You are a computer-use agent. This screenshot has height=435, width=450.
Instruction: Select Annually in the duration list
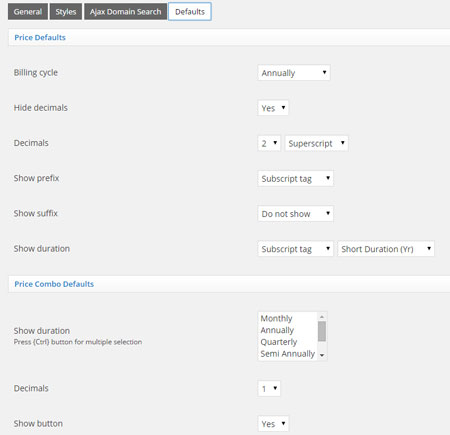277,330
